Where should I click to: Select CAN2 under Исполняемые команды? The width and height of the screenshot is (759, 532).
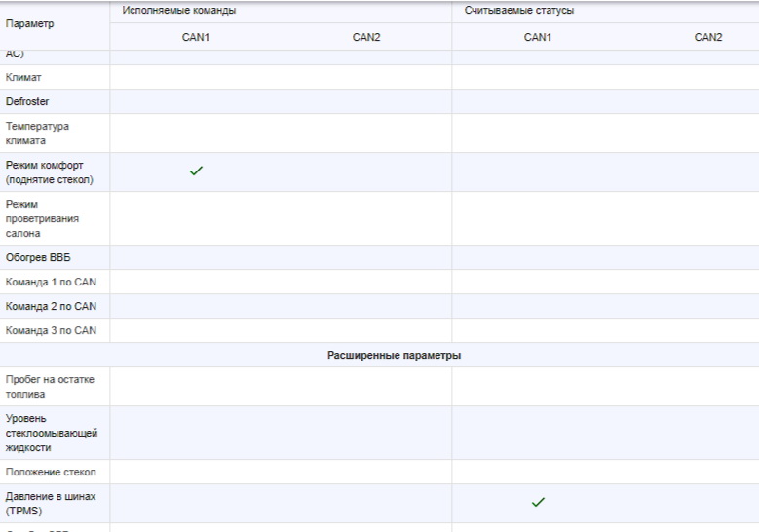pos(366,37)
